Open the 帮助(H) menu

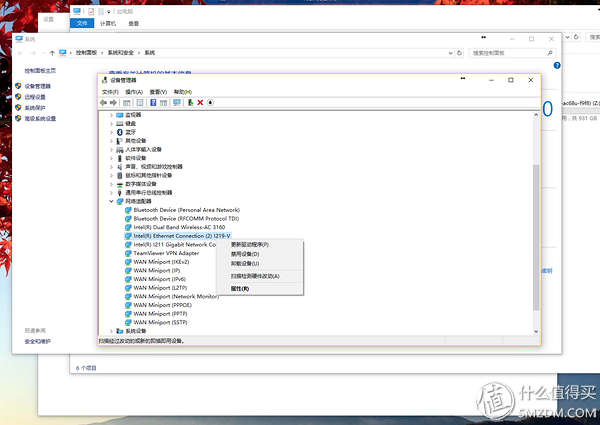183,92
